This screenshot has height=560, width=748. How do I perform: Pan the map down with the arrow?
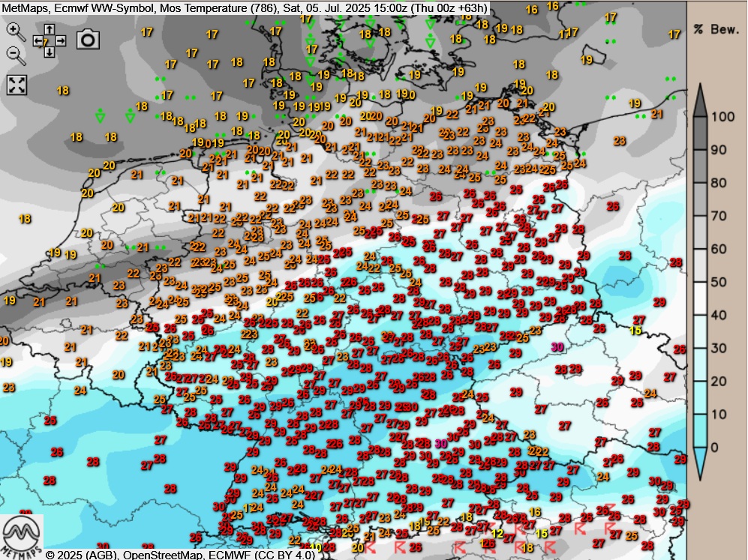[x=50, y=52]
